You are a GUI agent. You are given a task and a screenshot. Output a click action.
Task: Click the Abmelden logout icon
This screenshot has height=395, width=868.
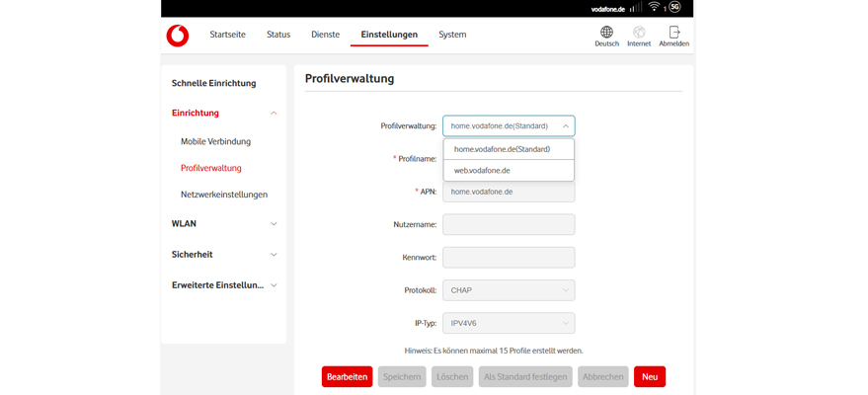674,33
